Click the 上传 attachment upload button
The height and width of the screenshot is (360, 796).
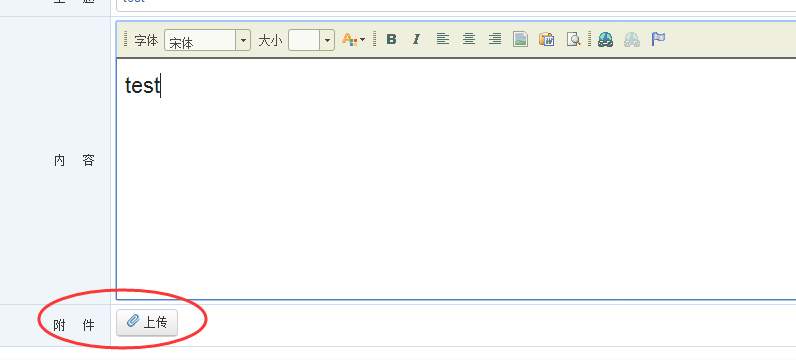click(x=147, y=322)
